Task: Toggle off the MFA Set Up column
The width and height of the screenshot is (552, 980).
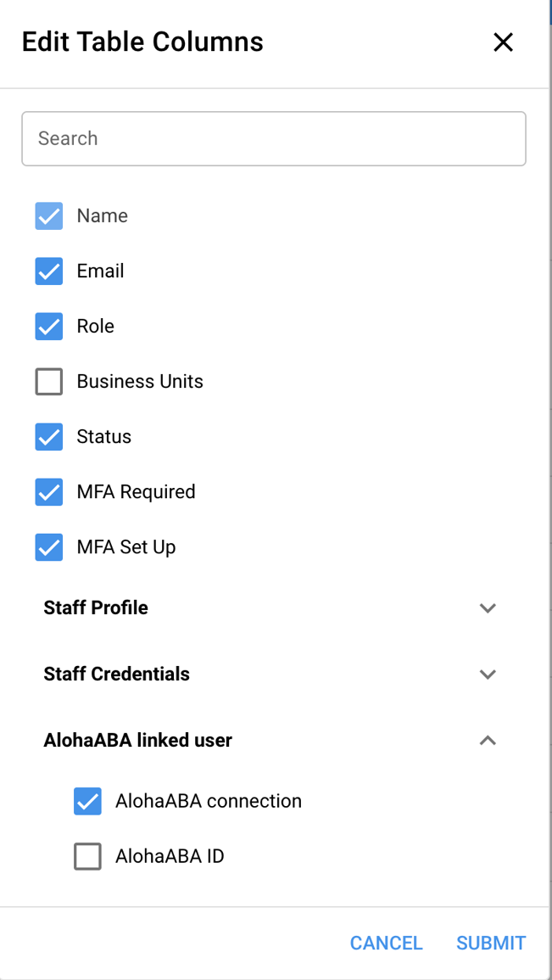Action: coord(49,546)
